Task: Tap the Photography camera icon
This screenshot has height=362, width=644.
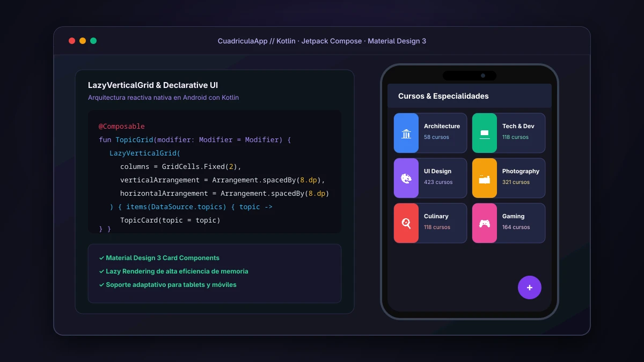Action: pos(485,179)
